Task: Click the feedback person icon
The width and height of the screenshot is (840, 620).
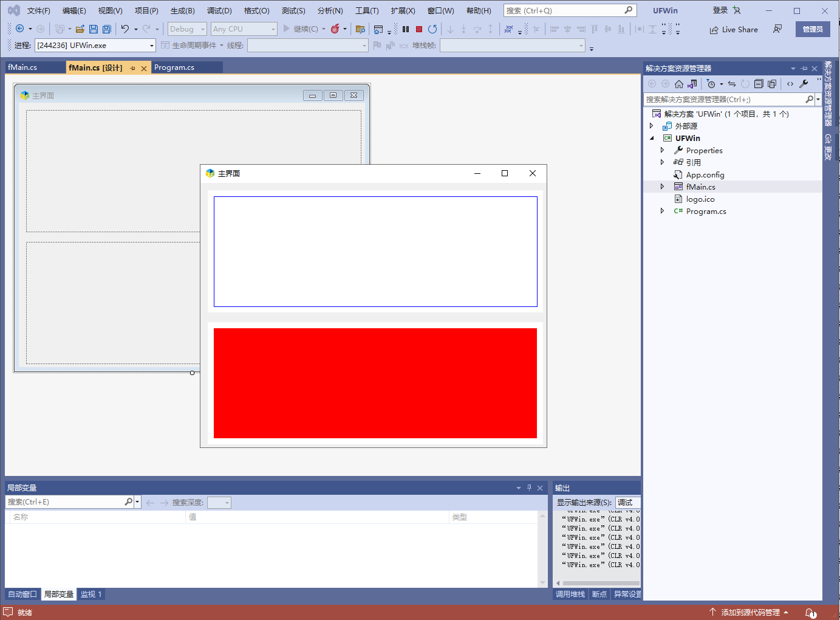Action: pos(777,29)
